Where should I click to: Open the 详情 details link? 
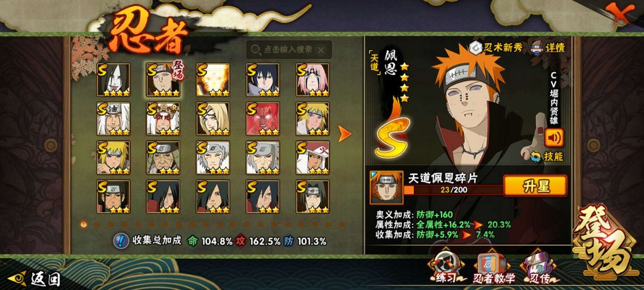(548, 47)
